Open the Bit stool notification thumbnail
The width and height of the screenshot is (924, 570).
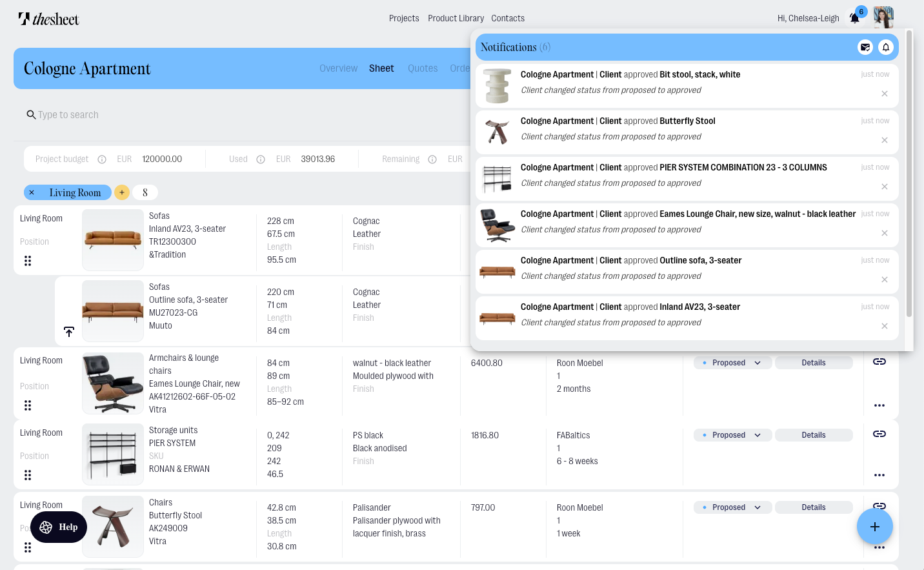click(497, 86)
